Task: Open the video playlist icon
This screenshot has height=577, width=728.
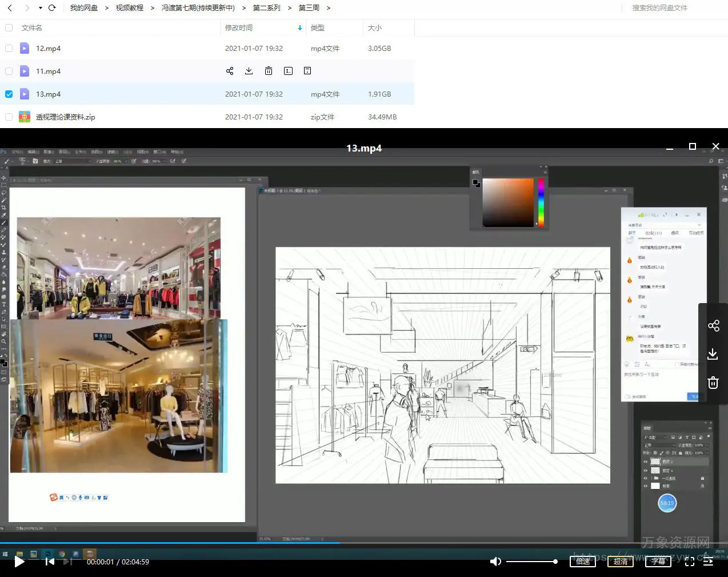Action: 708,562
